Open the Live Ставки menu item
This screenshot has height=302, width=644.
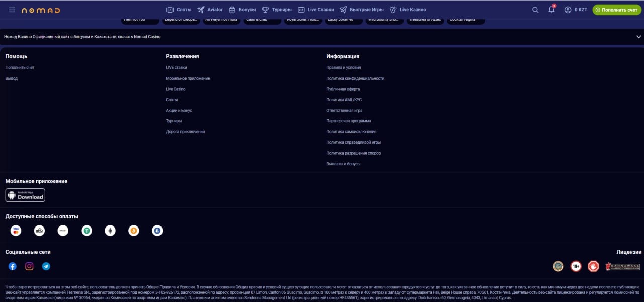click(x=315, y=10)
